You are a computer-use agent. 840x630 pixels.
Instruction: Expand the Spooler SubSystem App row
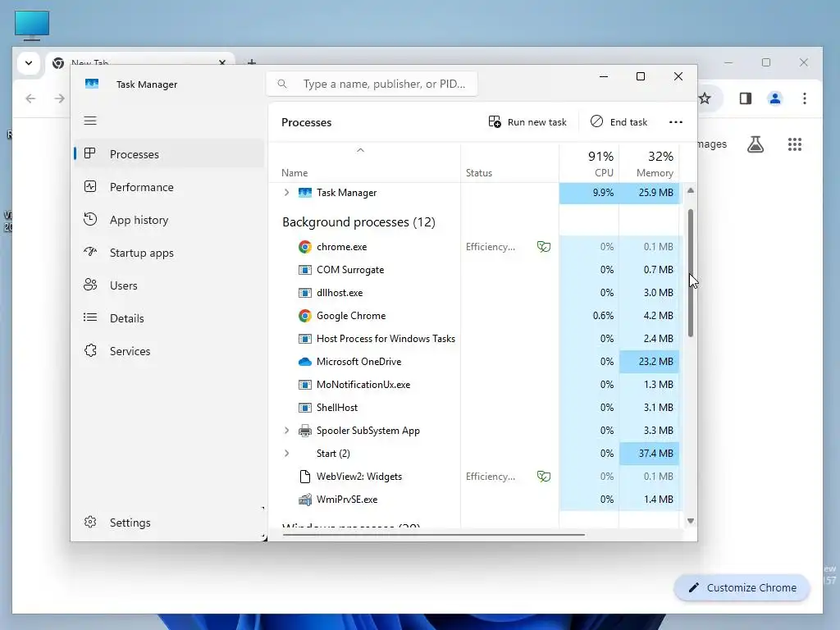(286, 430)
